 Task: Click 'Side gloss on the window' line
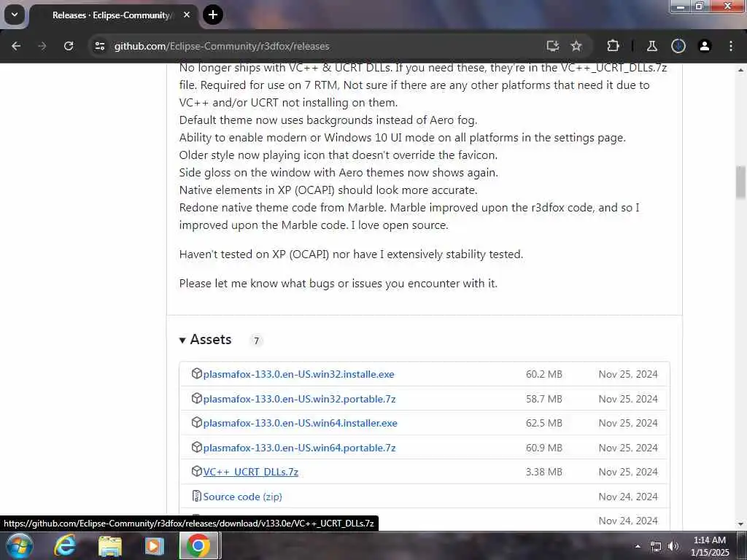click(x=338, y=172)
